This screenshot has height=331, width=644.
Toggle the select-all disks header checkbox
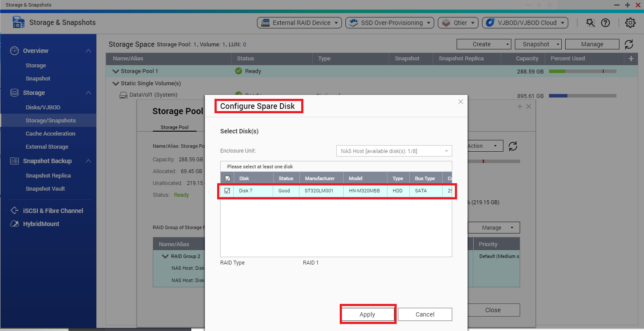tap(227, 178)
